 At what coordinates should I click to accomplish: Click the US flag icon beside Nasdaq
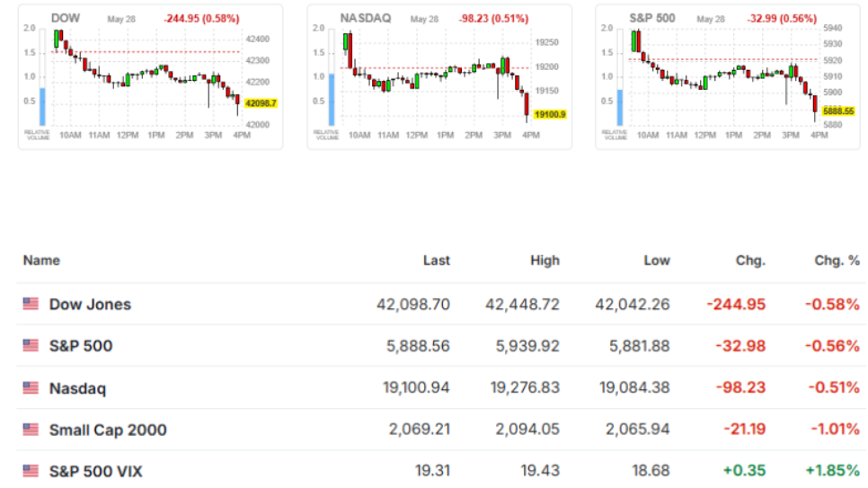click(x=31, y=387)
